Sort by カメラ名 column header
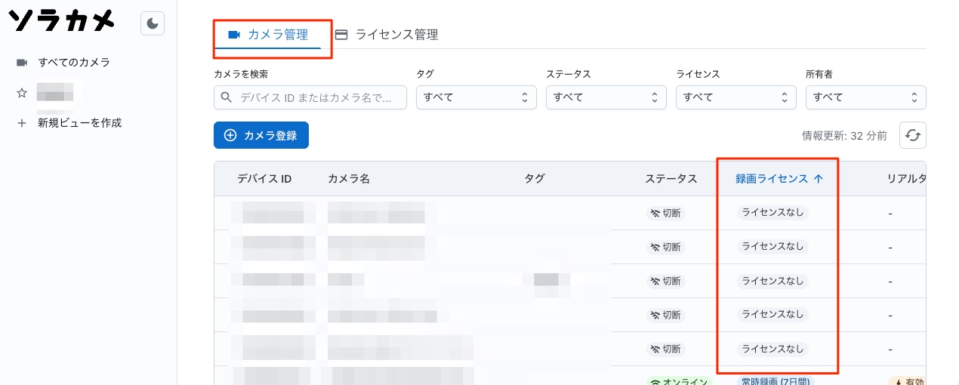The image size is (959, 385). tap(349, 179)
